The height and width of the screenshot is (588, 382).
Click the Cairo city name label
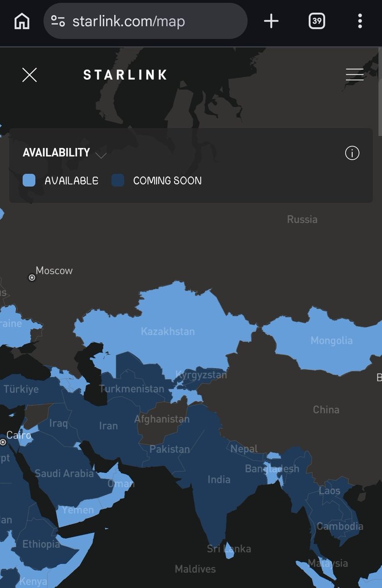[19, 435]
